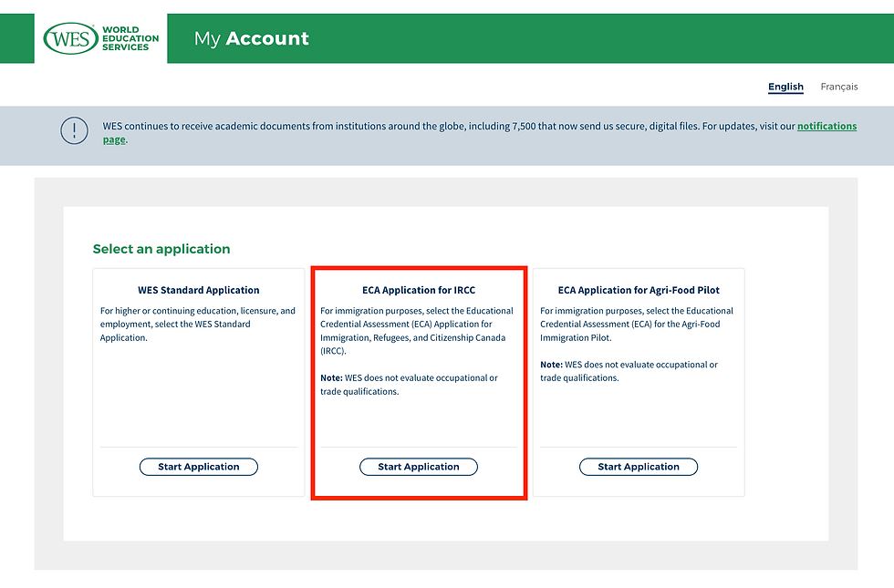This screenshot has width=894, height=588.
Task: Open the notifications page link
Action: 826,126
